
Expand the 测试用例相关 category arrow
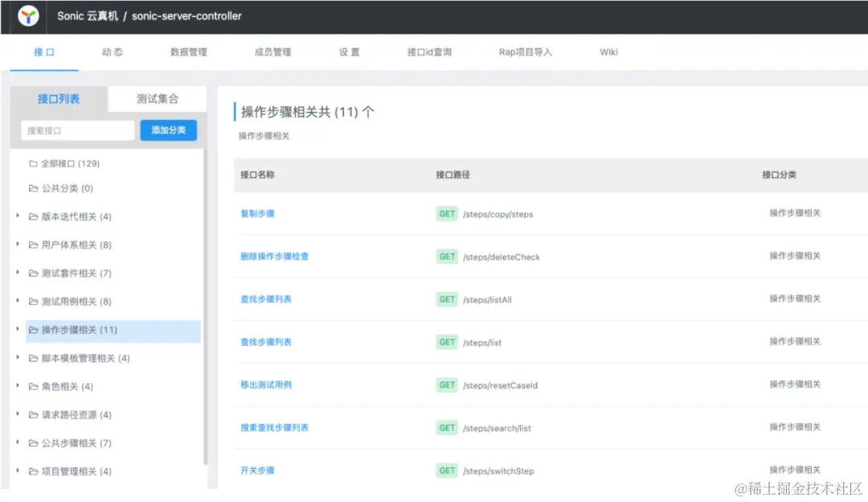pyautogui.click(x=18, y=300)
